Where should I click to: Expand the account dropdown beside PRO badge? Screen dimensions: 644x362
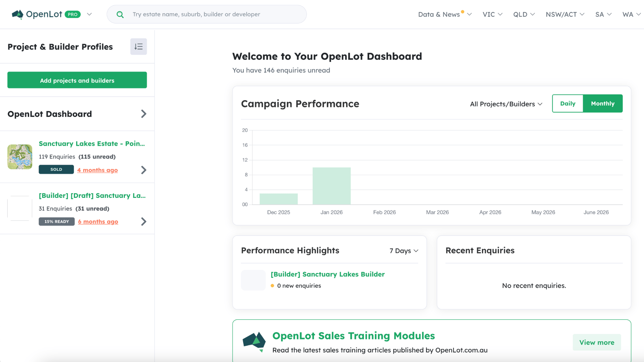tap(89, 14)
